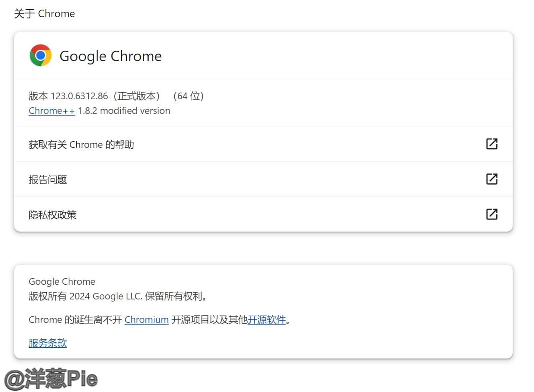Click the Google Chrome heading text

111,56
